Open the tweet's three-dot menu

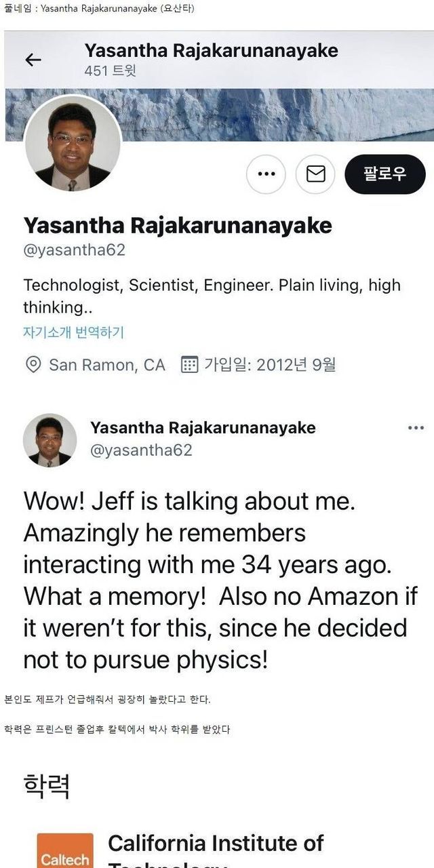click(415, 428)
